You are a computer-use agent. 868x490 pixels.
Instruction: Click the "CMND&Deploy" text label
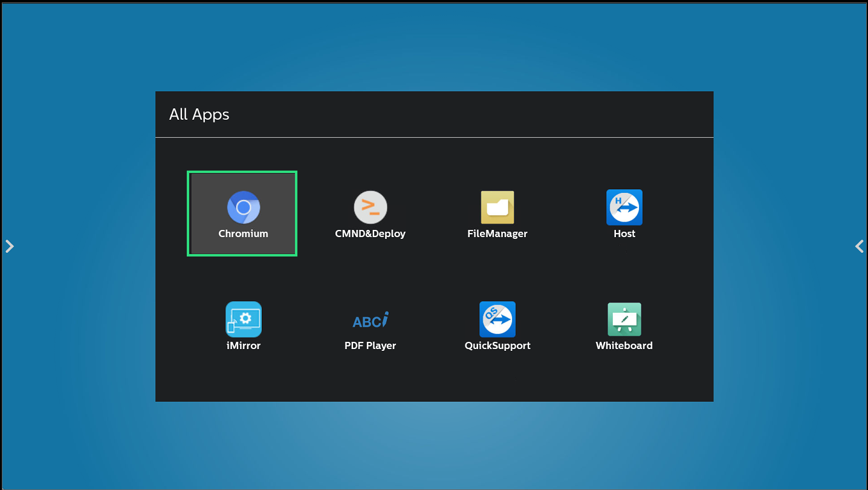(x=370, y=234)
